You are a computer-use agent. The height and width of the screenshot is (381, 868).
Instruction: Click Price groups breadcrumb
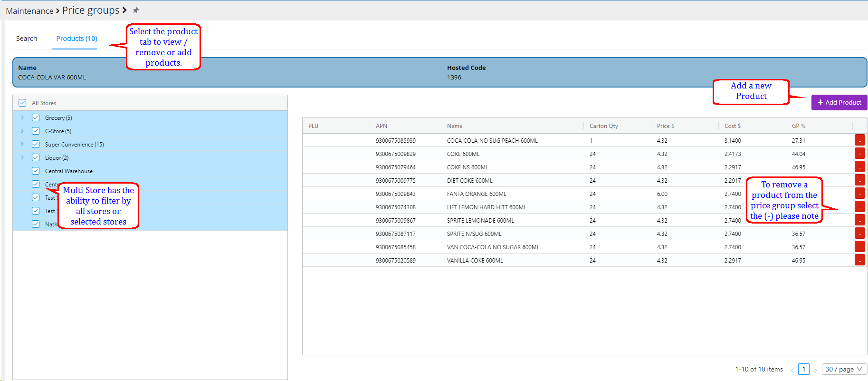pos(91,10)
